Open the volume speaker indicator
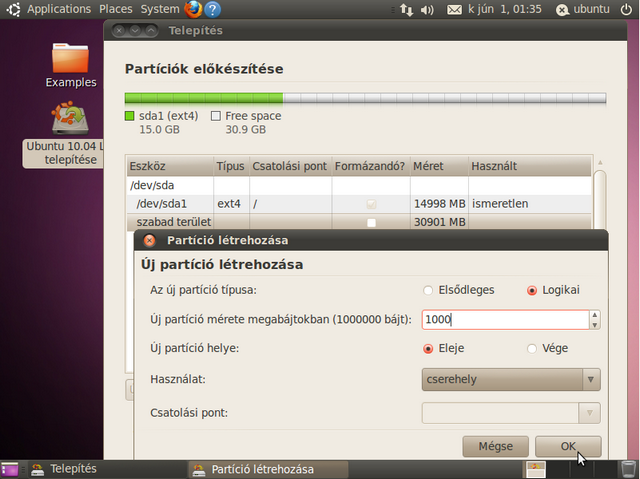Image resolution: width=640 pixels, height=479 pixels. (428, 10)
